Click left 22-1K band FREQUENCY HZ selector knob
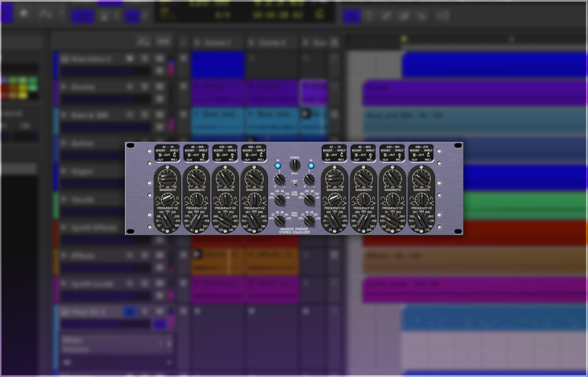Image resolution: width=588 pixels, height=377 pixels. pyautogui.click(x=167, y=221)
